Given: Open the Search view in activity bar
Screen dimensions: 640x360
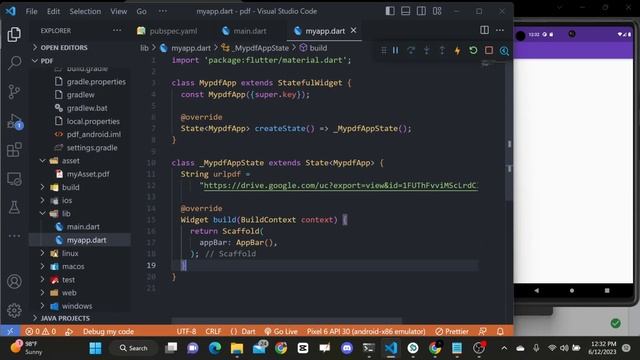Looking at the screenshot, I should pos(14,62).
